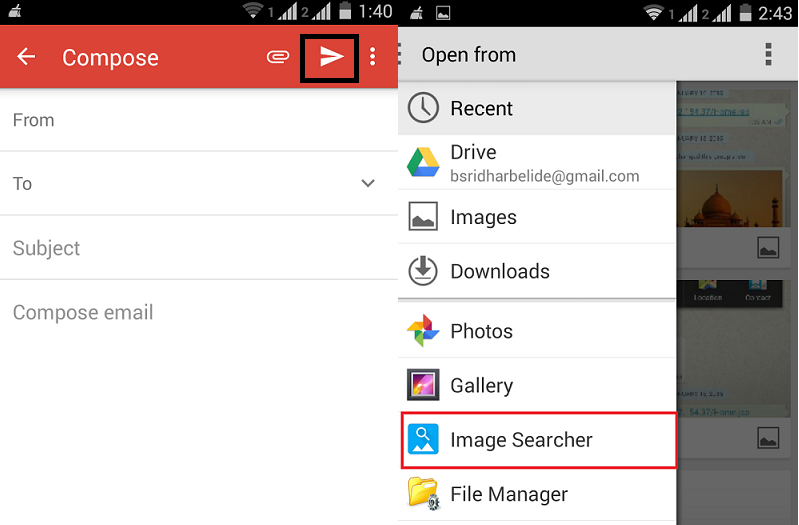Viewport: 799px width, 525px height.
Task: Open Downloads source
Action: (x=537, y=271)
